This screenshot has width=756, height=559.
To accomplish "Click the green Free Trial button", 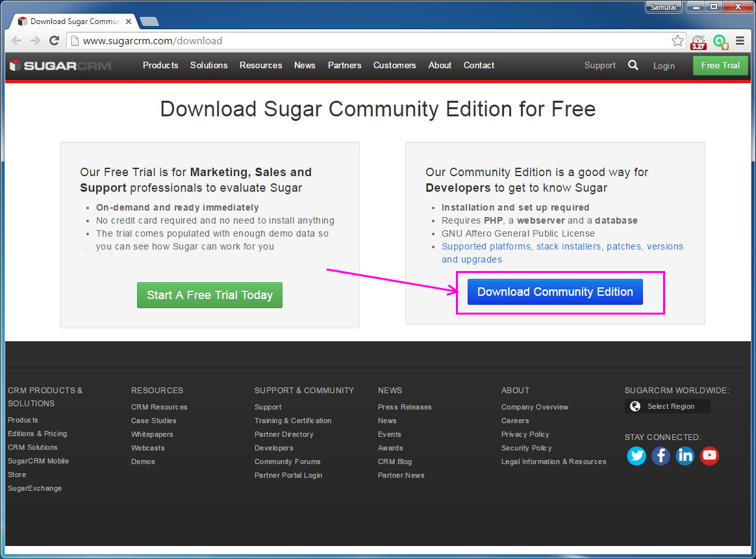I will (720, 66).
